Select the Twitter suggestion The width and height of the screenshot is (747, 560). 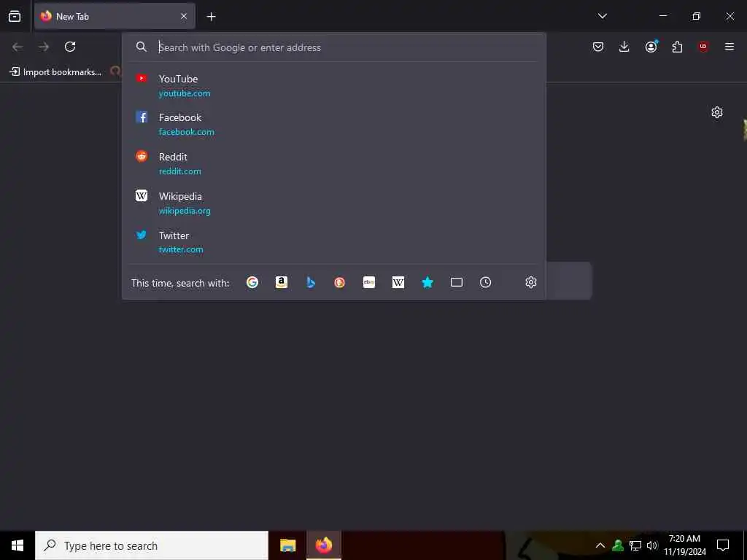coord(333,242)
